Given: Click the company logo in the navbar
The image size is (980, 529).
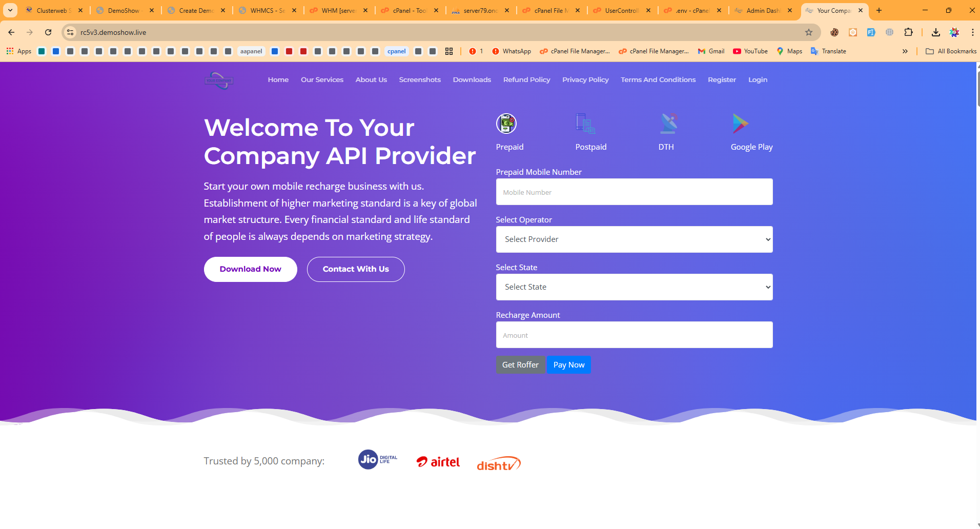Looking at the screenshot, I should click(218, 79).
